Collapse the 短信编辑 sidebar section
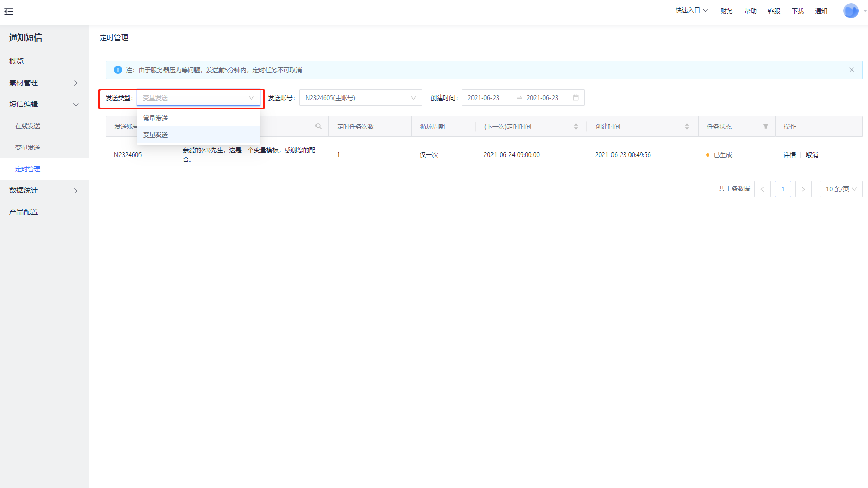 click(45, 104)
